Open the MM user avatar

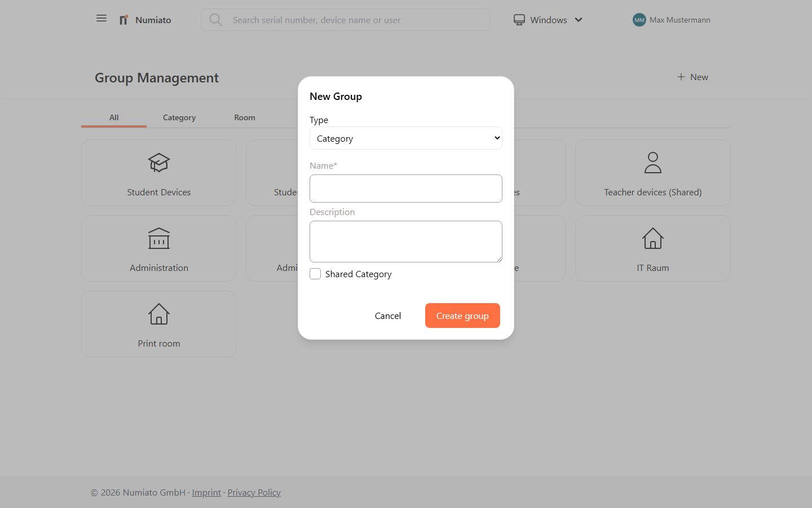[639, 20]
